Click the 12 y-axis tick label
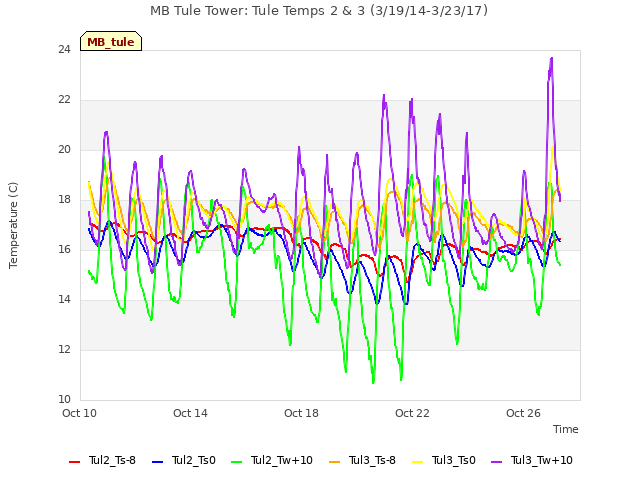Screen dimensions: 640x480 pos(64,350)
